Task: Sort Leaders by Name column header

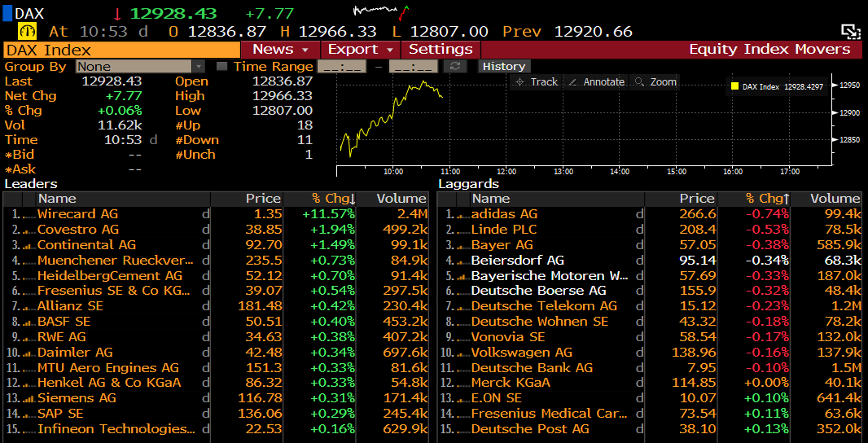Action: (x=124, y=199)
